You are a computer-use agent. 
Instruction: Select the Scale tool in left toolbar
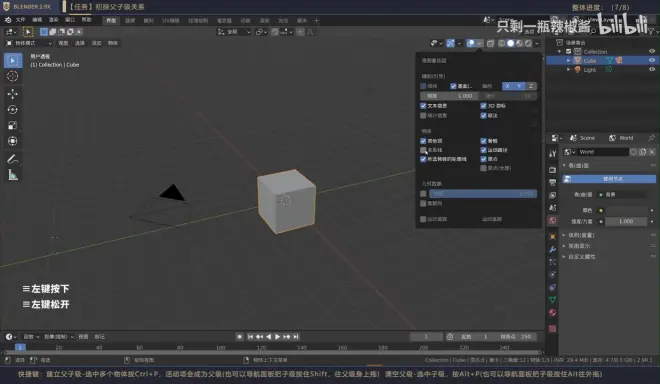pyautogui.click(x=13, y=125)
